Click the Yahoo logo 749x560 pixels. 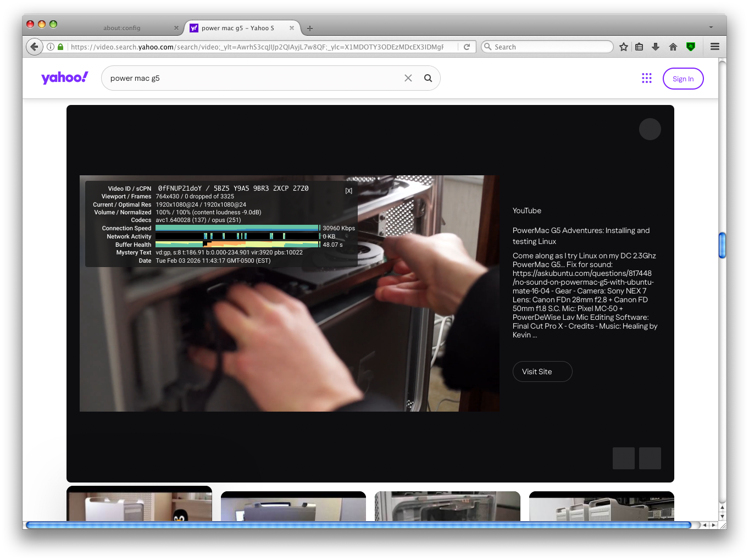tap(64, 77)
